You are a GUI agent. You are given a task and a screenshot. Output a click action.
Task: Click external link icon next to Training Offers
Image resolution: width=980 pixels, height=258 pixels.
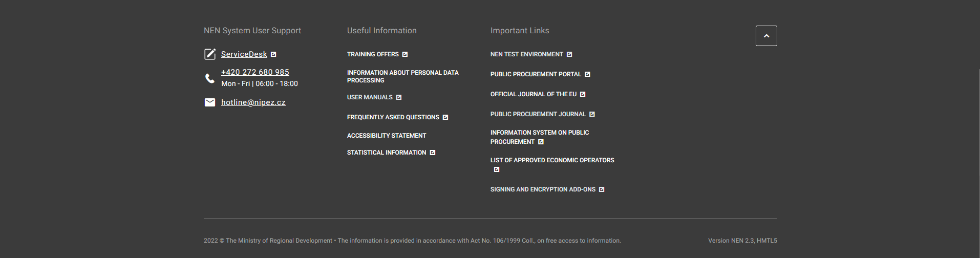point(405,54)
